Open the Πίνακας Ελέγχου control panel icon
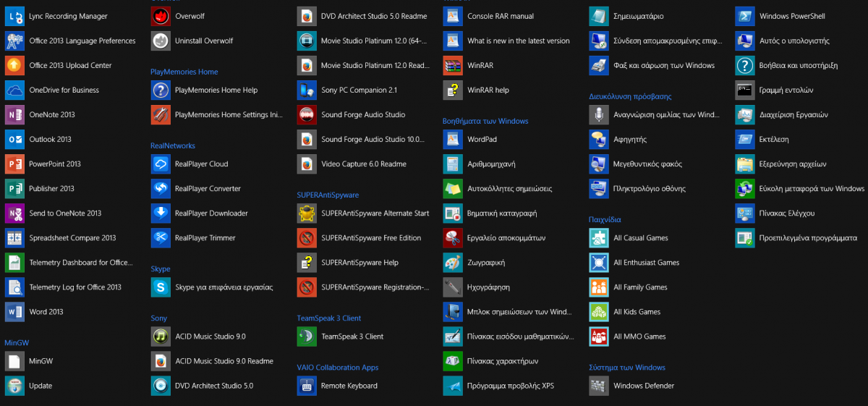 745,213
